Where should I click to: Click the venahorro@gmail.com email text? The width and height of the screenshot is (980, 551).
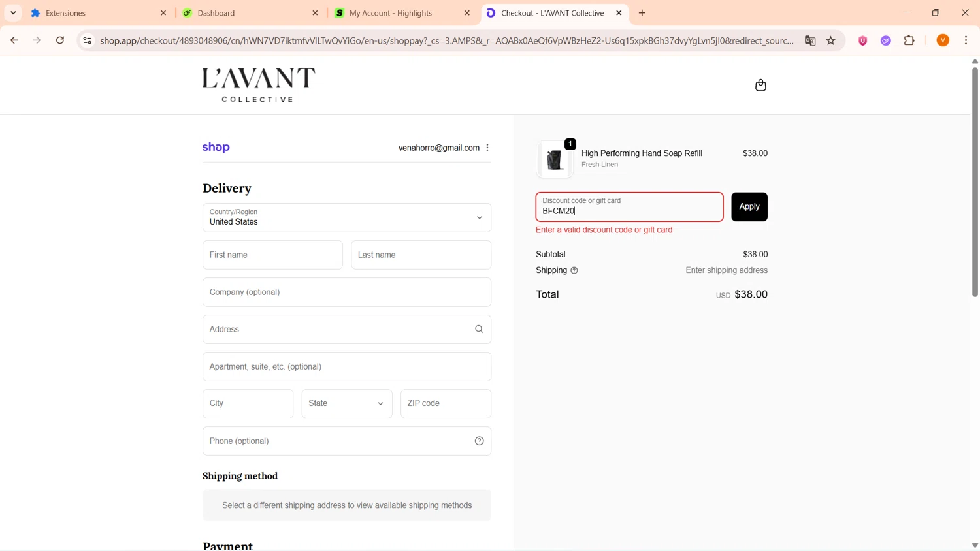click(x=439, y=148)
